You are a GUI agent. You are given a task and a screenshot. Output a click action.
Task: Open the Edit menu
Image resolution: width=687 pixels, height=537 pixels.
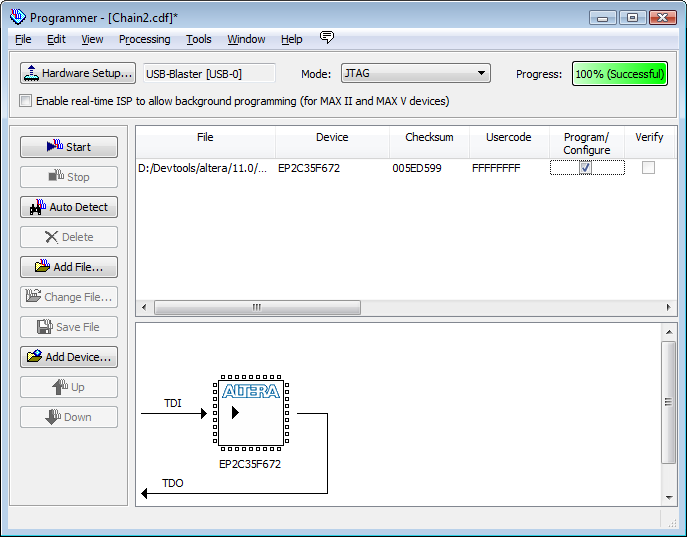click(56, 39)
